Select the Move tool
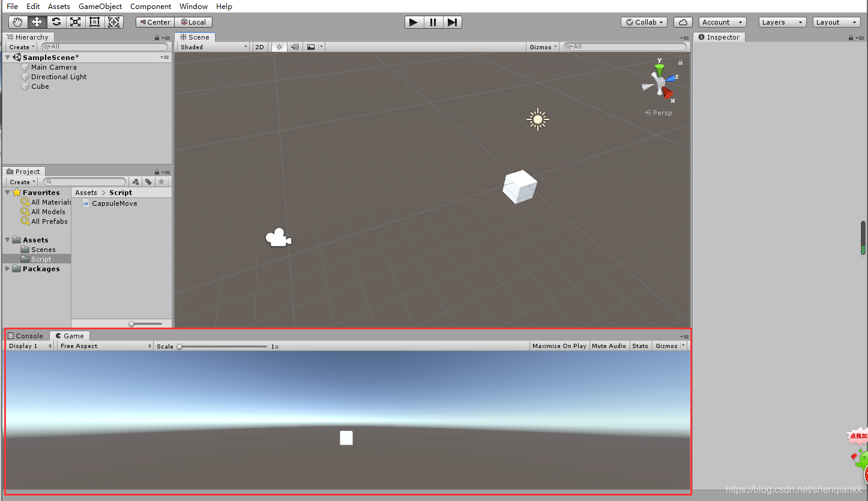This screenshot has height=501, width=868. [x=37, y=22]
